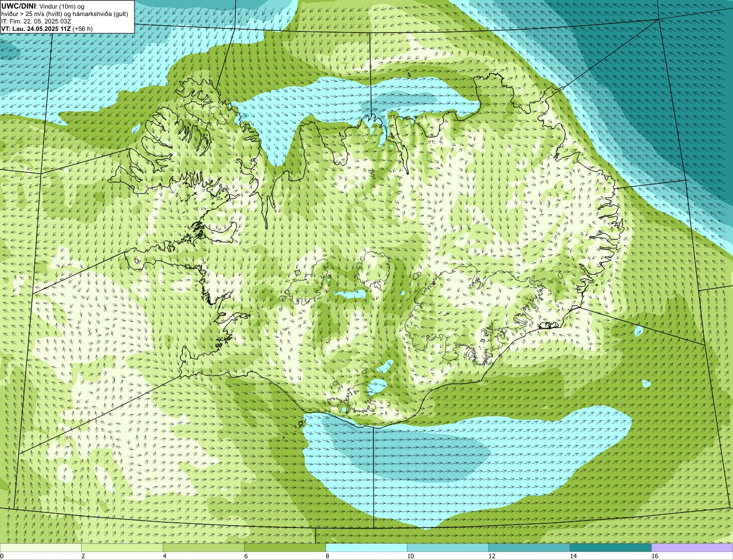733x560 pixels.
Task: Click the line "hviður > 25 m/s (hvítt) og hámarkshviða (gult)"
Action: point(65,14)
